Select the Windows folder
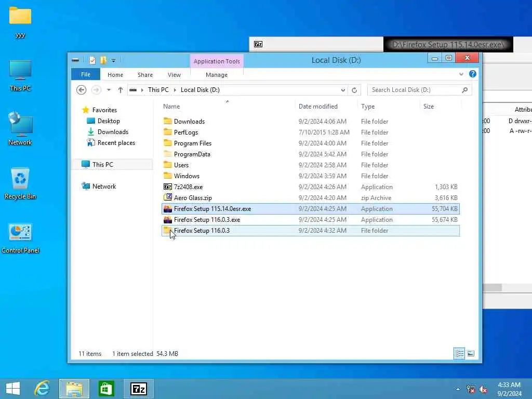This screenshot has width=532, height=399. click(311, 176)
